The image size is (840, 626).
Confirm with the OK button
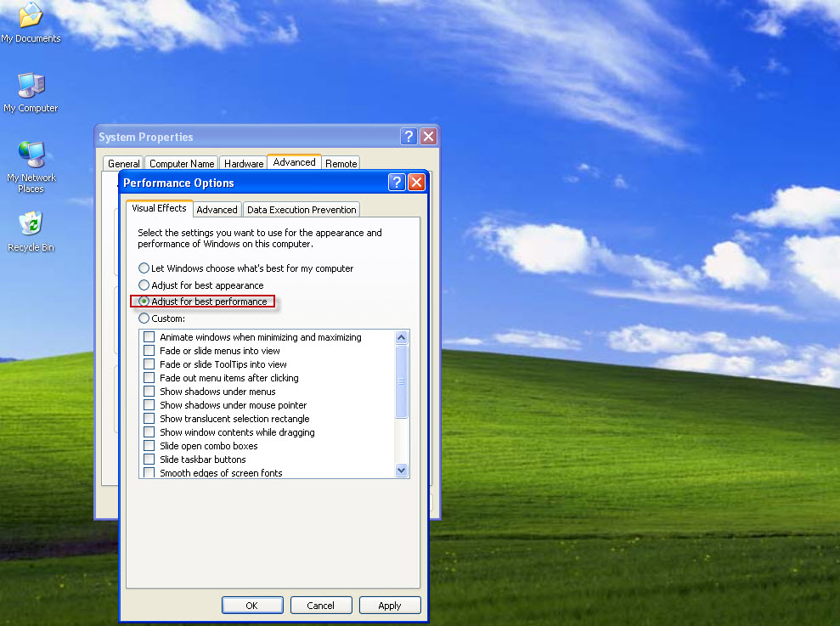251,605
